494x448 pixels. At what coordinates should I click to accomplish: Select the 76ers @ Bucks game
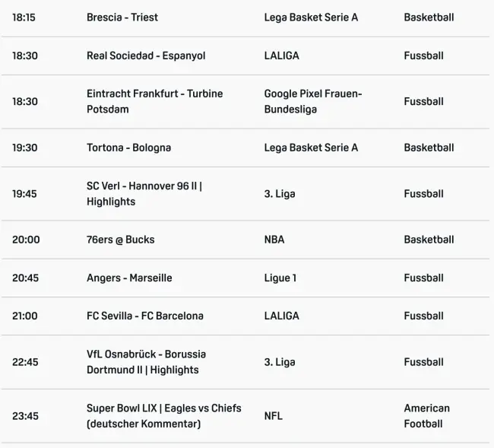click(120, 240)
